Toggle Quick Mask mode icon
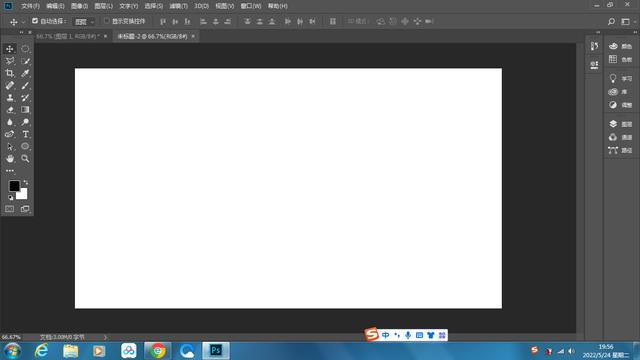640x360 pixels. coord(9,209)
